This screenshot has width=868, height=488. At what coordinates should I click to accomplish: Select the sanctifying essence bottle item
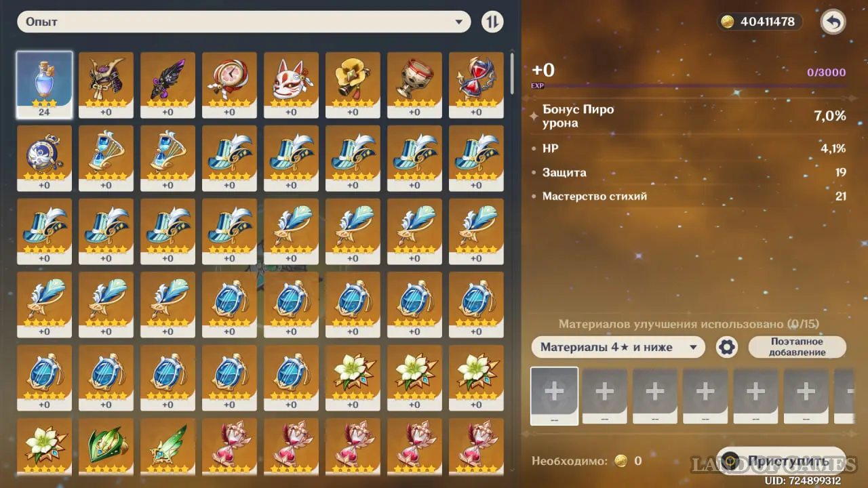click(x=44, y=85)
